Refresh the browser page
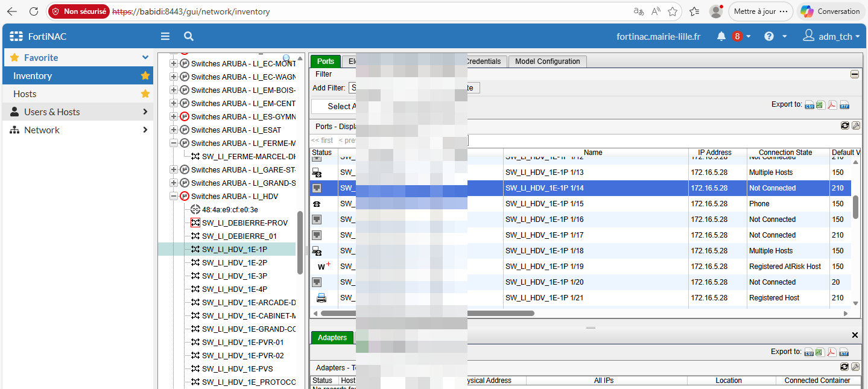The image size is (868, 389). pyautogui.click(x=34, y=11)
